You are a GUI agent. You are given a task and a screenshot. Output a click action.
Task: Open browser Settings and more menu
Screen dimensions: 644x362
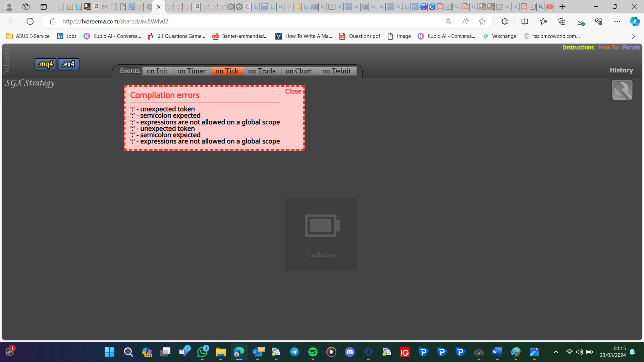point(617,21)
